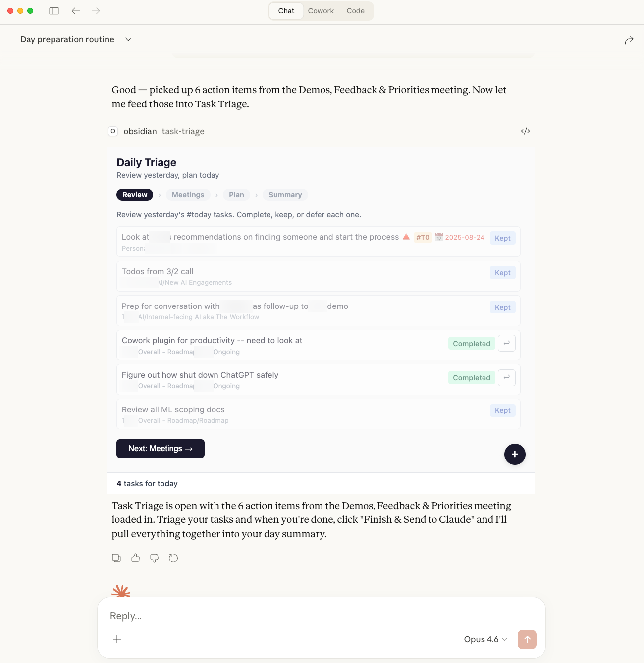Click the retry response icon
This screenshot has width=644, height=663.
tap(173, 558)
